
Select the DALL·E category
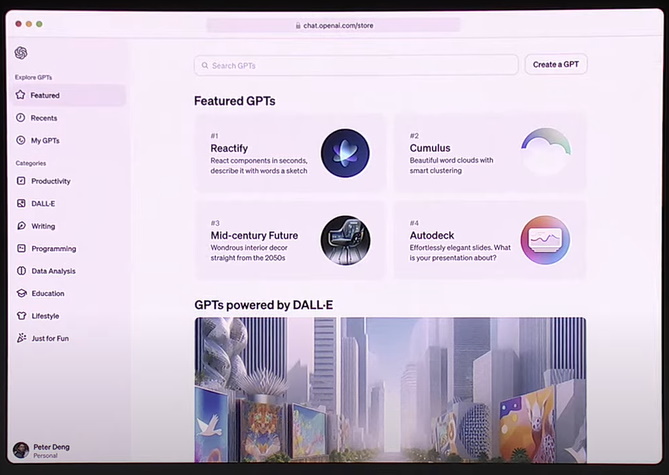(x=43, y=203)
